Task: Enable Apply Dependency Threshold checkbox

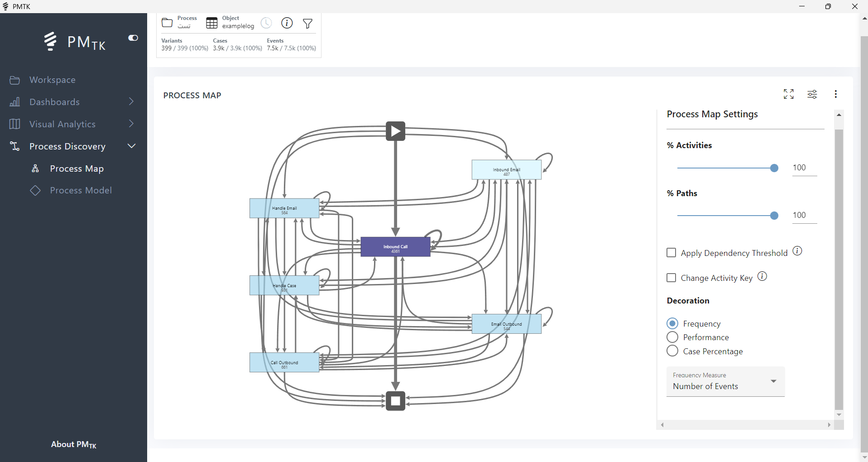Action: tap(671, 253)
